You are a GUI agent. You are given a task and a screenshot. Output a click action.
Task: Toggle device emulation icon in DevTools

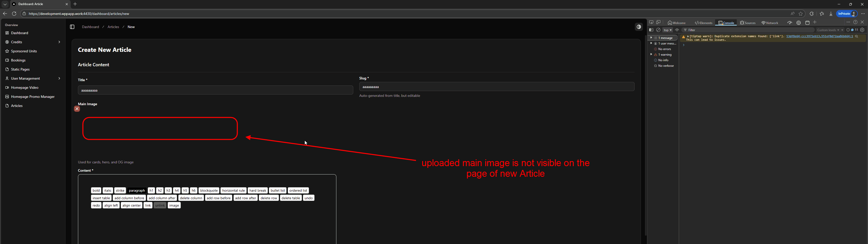point(658,23)
